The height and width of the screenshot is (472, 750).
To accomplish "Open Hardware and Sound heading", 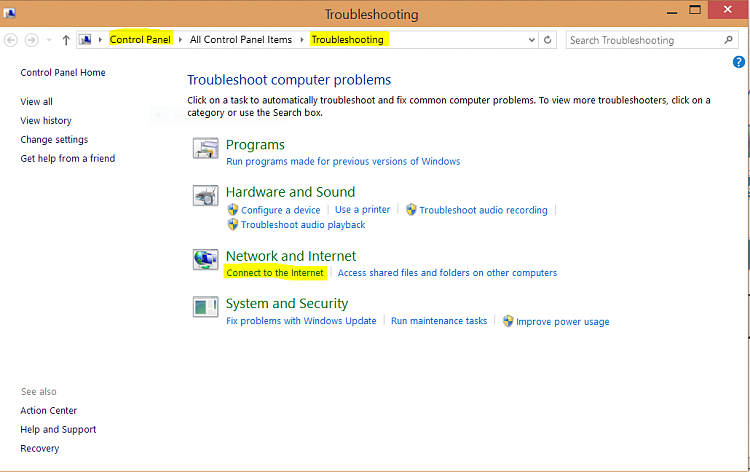I will [290, 192].
